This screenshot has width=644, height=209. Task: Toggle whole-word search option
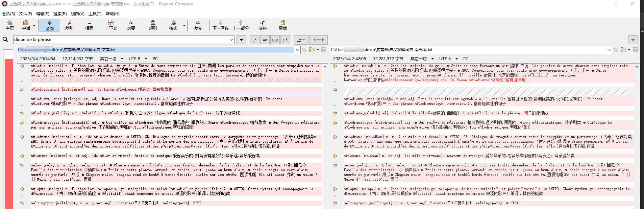coord(275,40)
